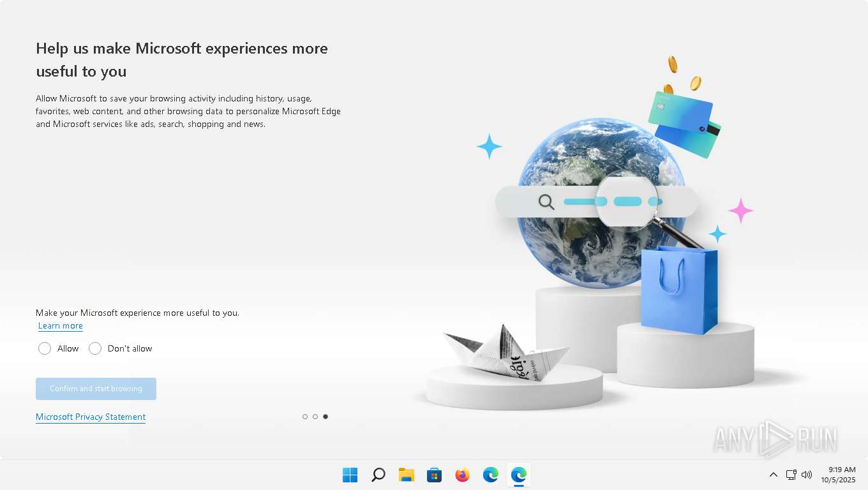Launch Firefox from the taskbar
The image size is (868, 490).
click(463, 475)
